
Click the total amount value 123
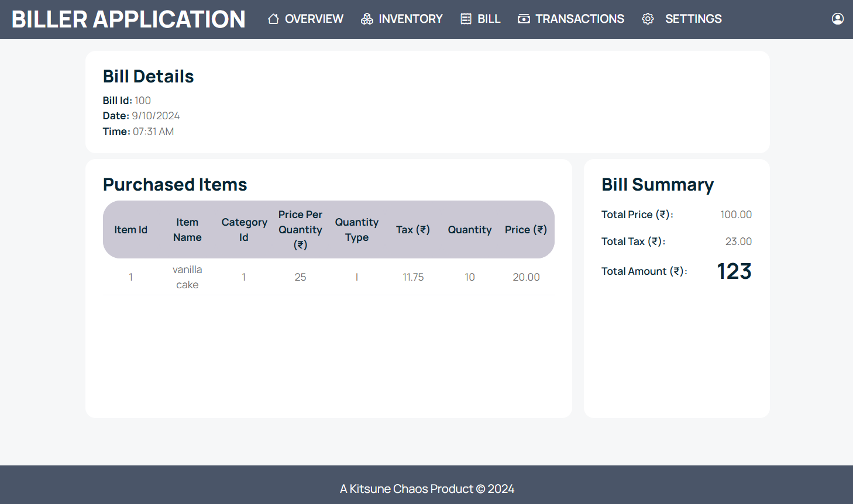point(734,271)
